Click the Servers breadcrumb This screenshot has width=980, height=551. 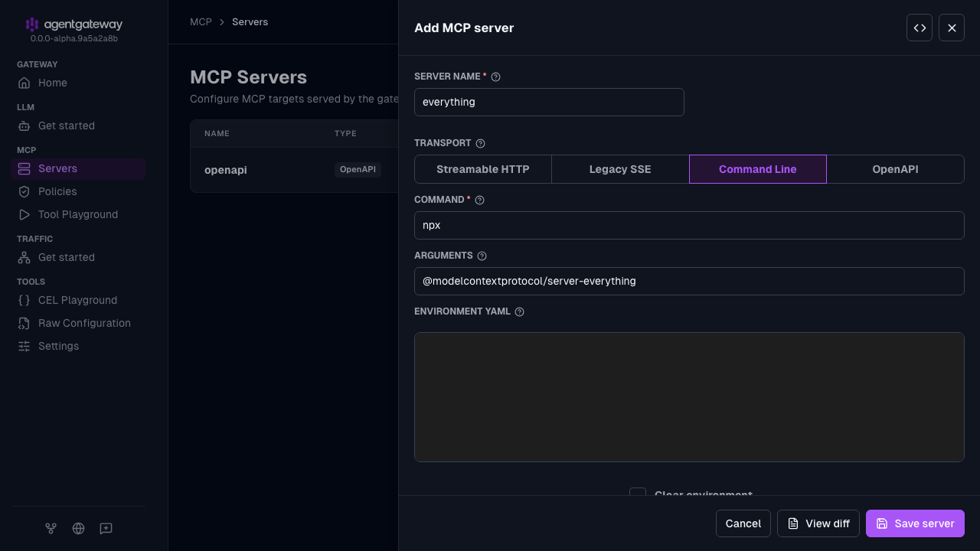coord(250,21)
